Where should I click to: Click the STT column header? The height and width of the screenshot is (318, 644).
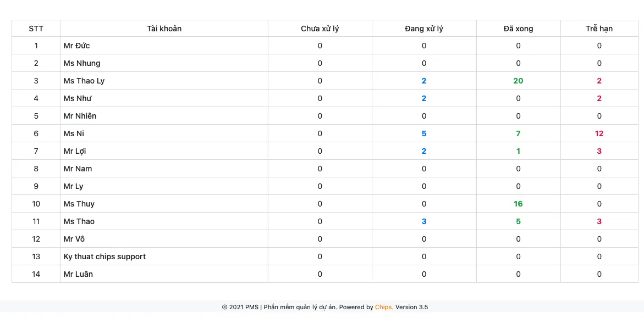coord(36,29)
